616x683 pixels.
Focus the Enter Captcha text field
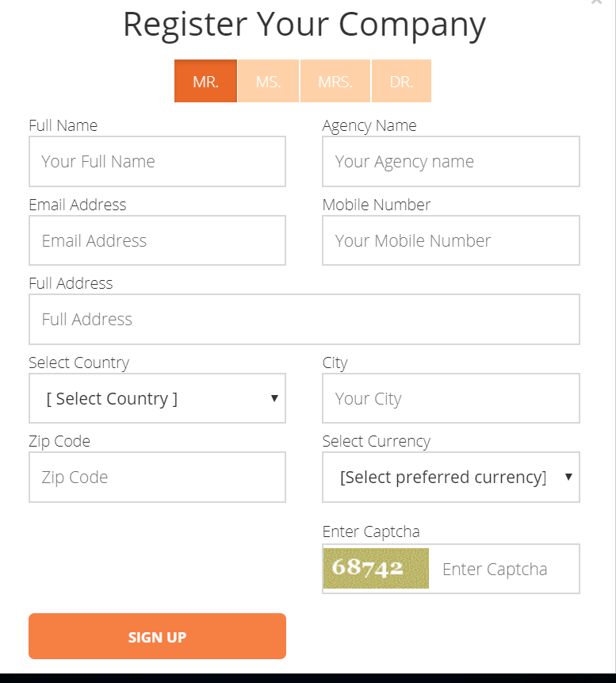(505, 569)
